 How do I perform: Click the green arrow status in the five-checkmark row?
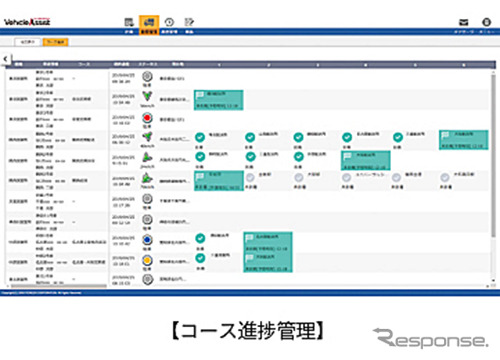pos(147,137)
